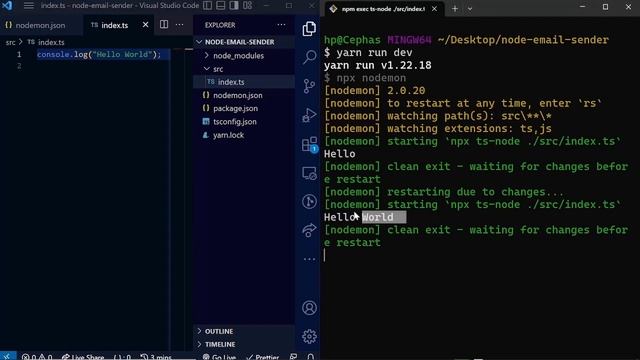Screen dimensions: 640x360
Task: Open package.json file
Action: [x=244, y=108]
